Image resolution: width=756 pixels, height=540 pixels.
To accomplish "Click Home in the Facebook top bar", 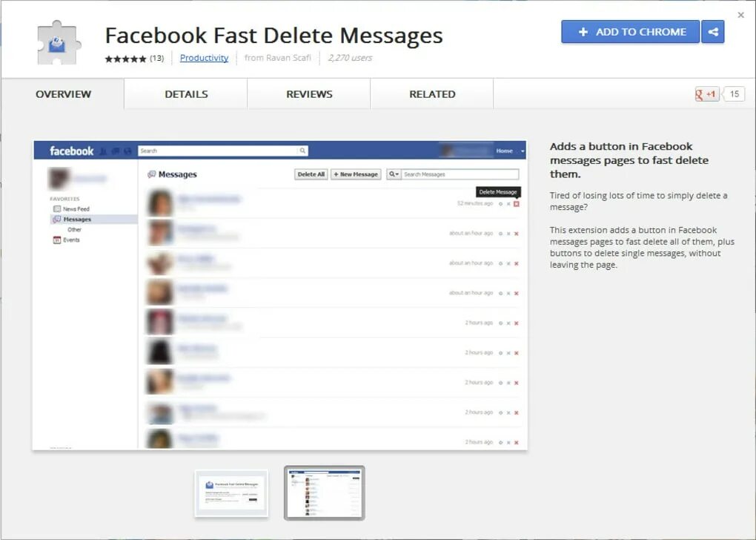I will tap(504, 151).
